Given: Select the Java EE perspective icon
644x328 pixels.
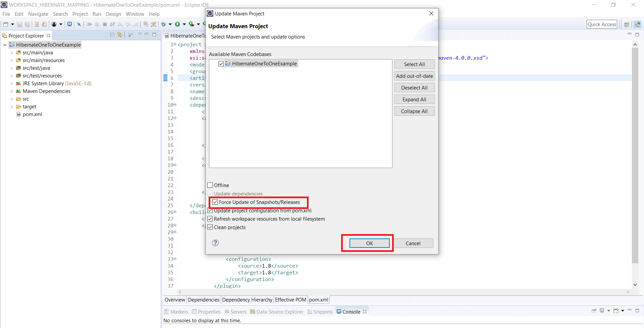Looking at the screenshot, I should (638, 24).
